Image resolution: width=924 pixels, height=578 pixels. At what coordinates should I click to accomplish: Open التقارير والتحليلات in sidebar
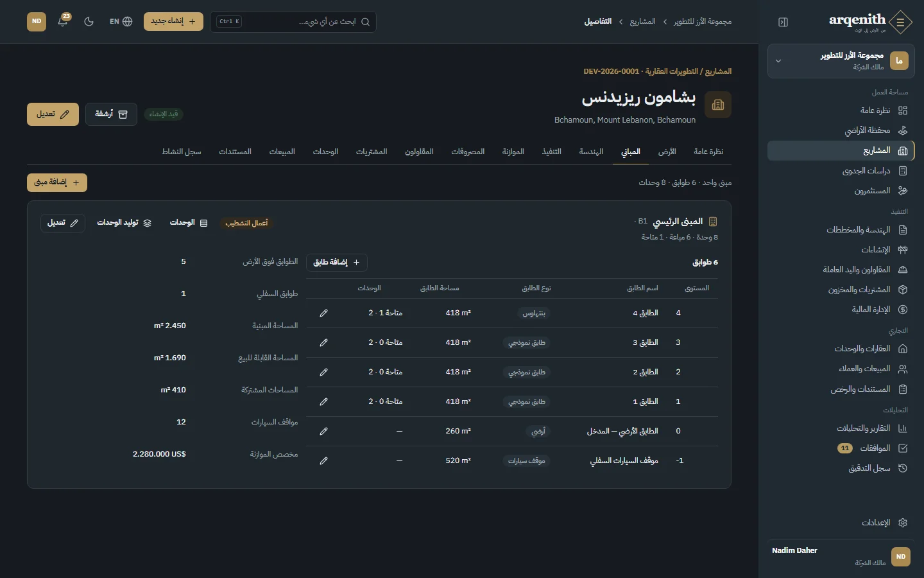[x=841, y=428]
